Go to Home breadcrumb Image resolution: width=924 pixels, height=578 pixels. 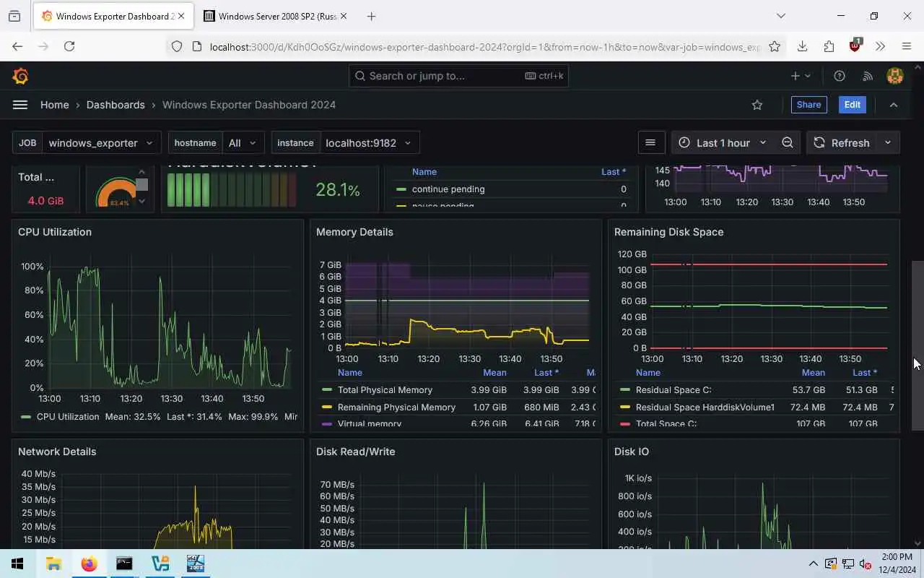(x=55, y=105)
